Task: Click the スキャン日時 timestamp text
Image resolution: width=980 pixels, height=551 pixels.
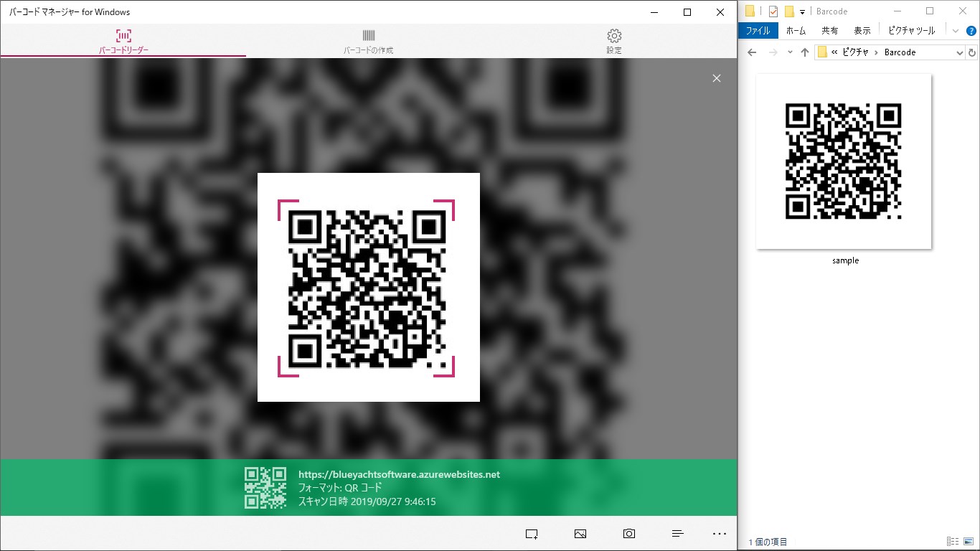Action: coord(367,501)
